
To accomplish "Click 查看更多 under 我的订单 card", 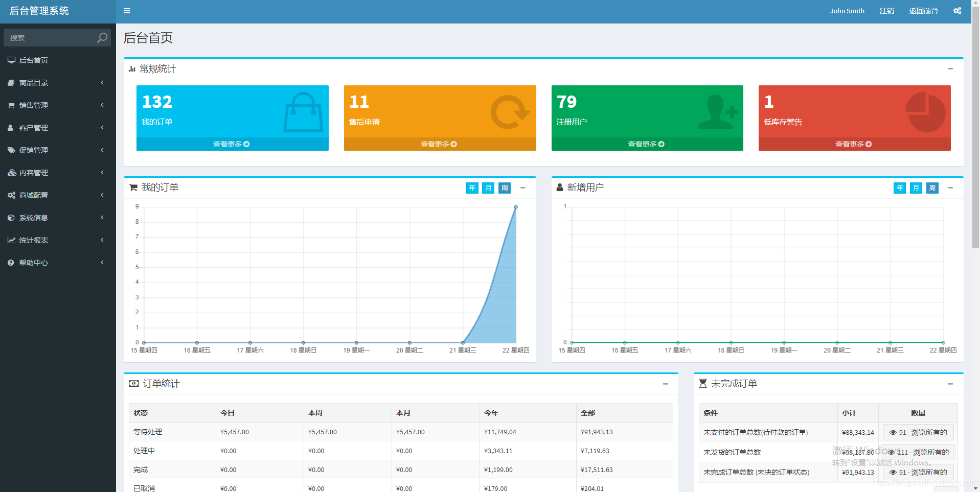I will (x=232, y=144).
